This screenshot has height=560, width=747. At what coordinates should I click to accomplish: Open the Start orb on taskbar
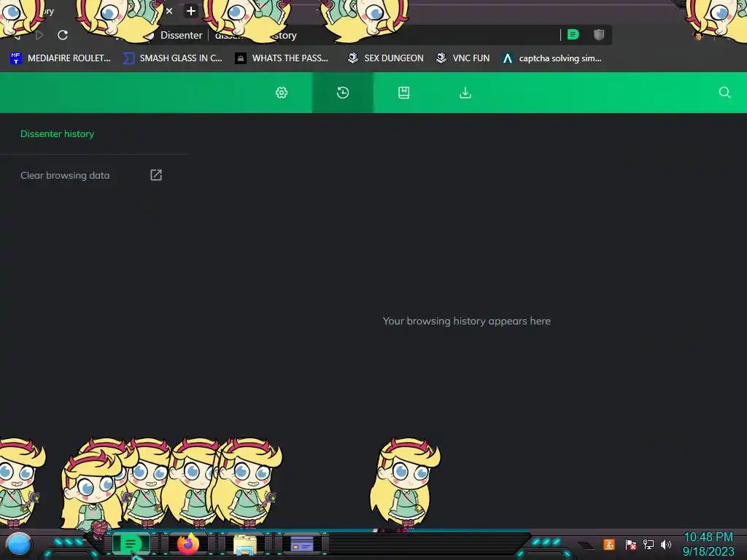[19, 544]
